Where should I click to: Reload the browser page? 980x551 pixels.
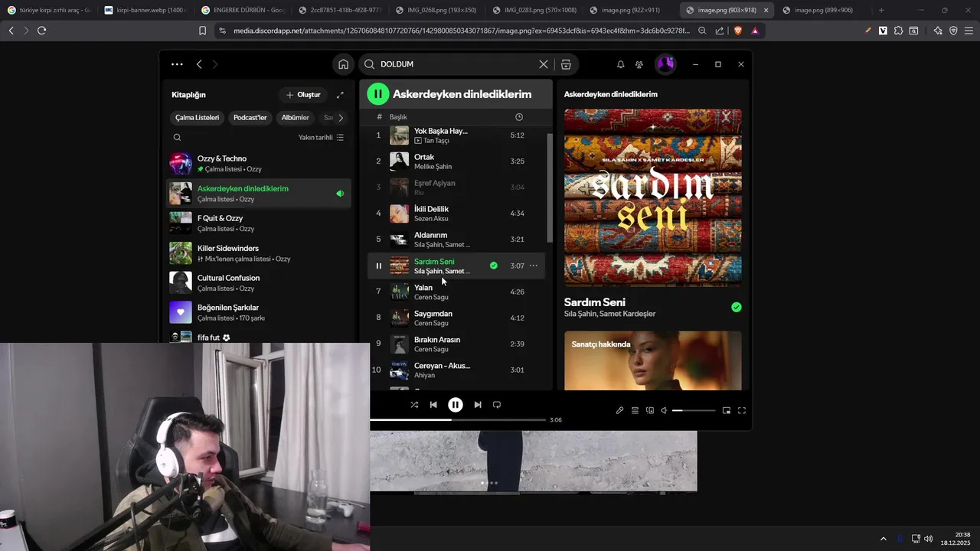pos(41,31)
